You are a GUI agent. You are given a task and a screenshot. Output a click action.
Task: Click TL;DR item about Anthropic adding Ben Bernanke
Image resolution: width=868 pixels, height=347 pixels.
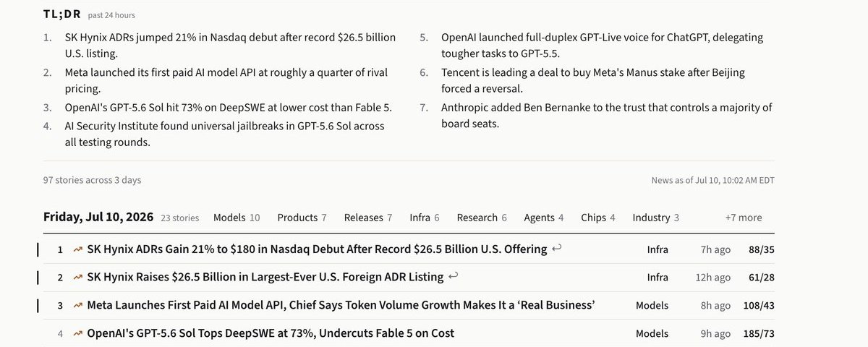tap(607, 116)
